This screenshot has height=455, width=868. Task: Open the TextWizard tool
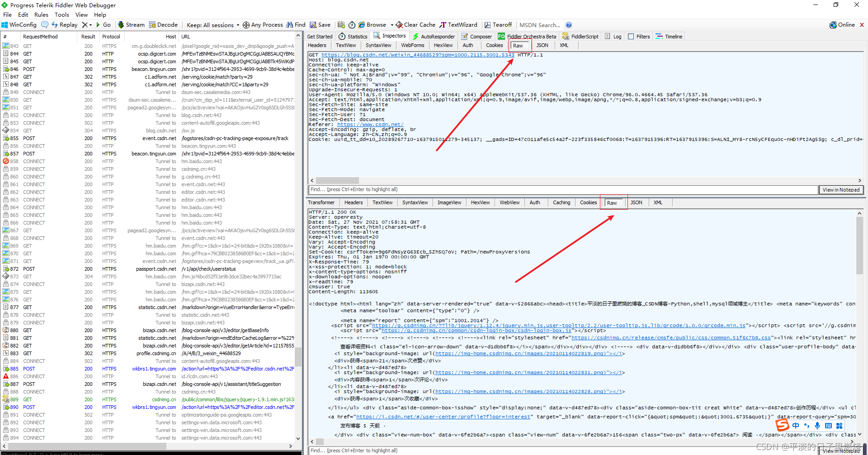pos(458,25)
